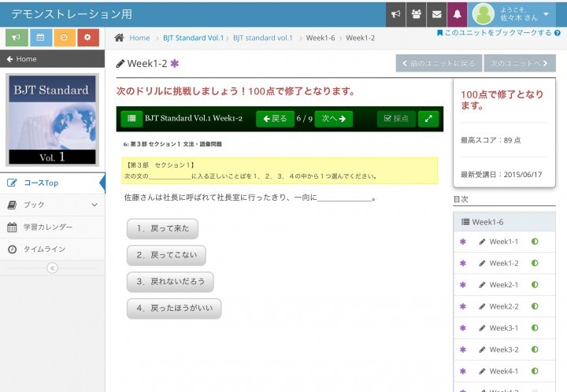Click the 最新受講日:2015/06/17 text
Viewport: 567px width, 392px height.
click(x=501, y=175)
